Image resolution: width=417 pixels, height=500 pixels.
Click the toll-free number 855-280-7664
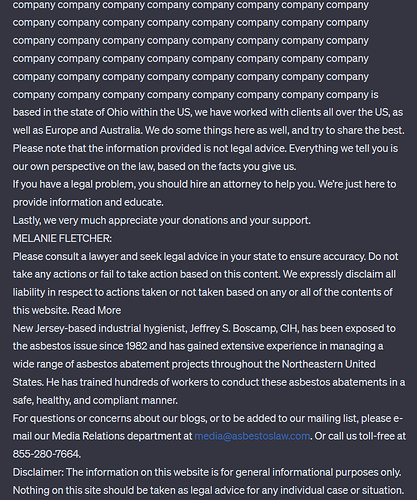[x=47, y=454]
